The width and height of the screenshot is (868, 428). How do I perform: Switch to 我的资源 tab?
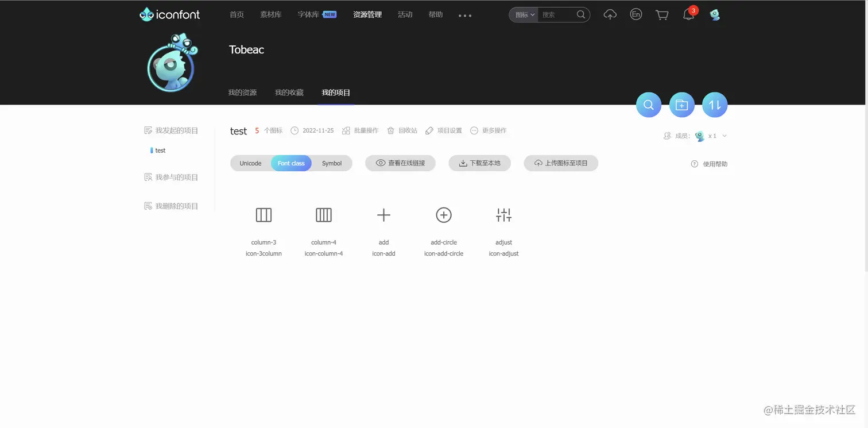coord(242,92)
